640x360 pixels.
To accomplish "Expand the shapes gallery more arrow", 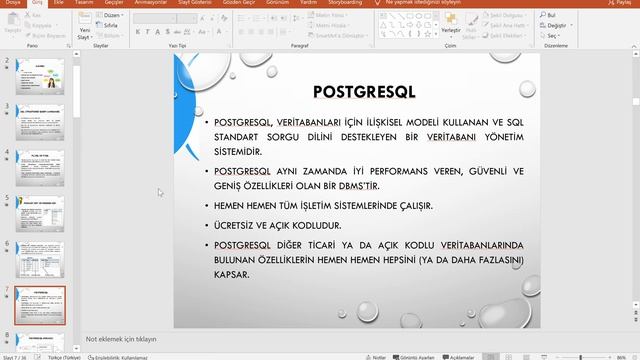I will (436, 35).
